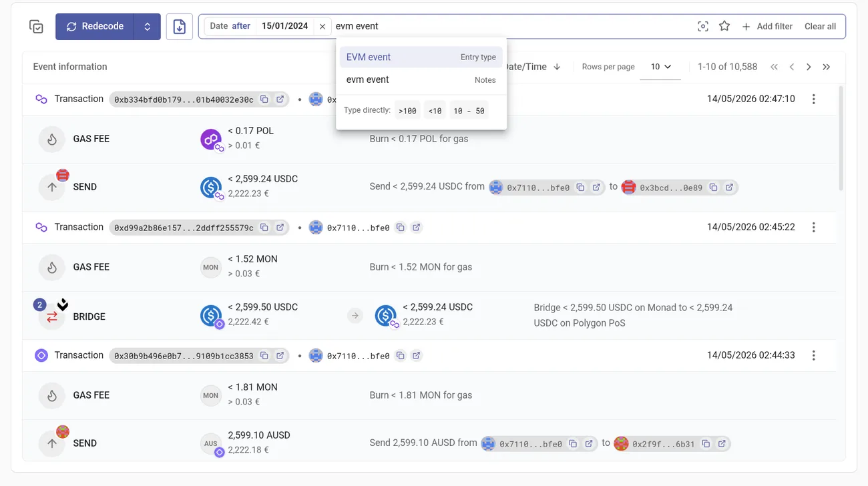Copy transaction hash 0xb334bfd0b179...01b40032e30c
Viewport: 868px width, 486px height.
[x=264, y=99]
